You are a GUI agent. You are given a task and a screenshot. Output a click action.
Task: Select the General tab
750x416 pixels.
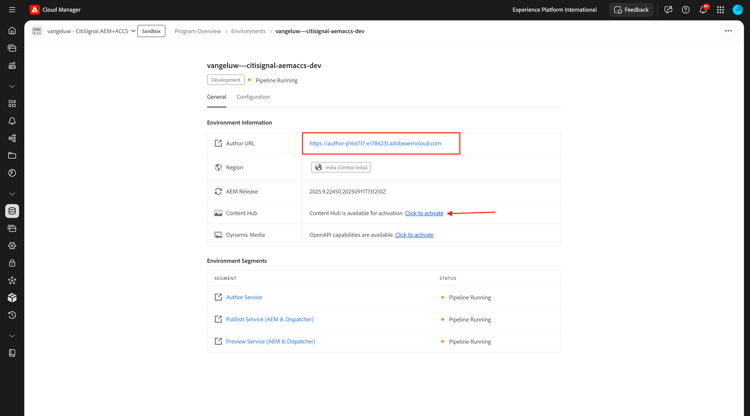tap(216, 97)
